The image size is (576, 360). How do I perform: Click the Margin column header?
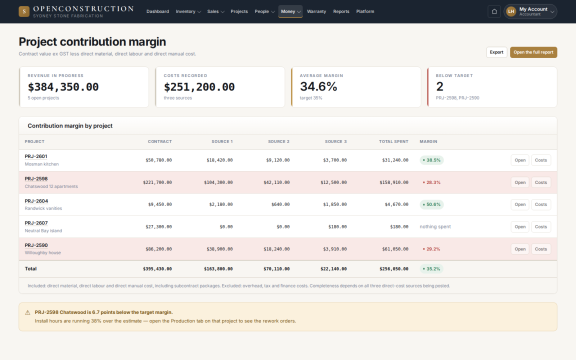[428, 141]
